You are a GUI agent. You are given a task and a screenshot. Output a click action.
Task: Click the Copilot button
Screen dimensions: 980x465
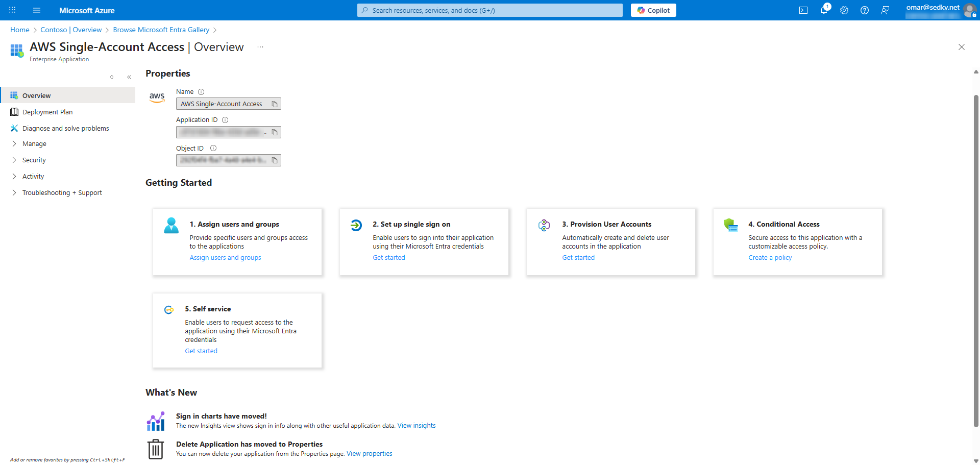(653, 10)
